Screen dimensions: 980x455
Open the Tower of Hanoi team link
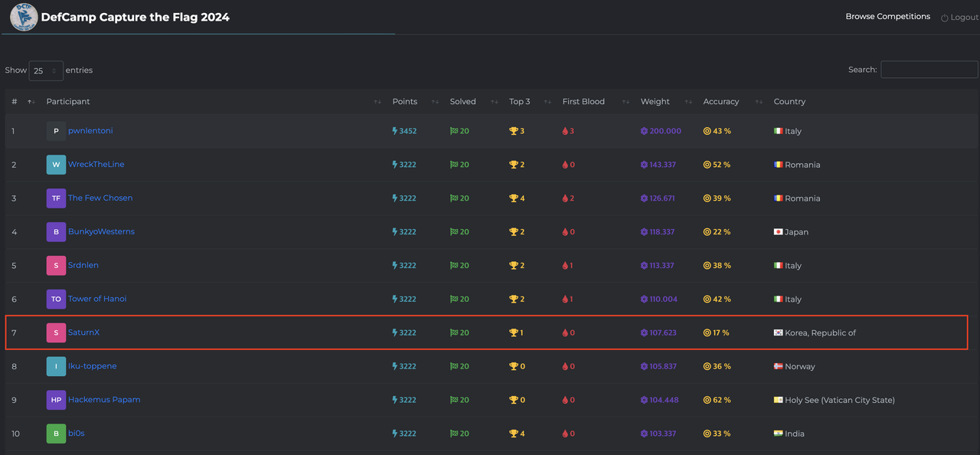click(x=97, y=300)
